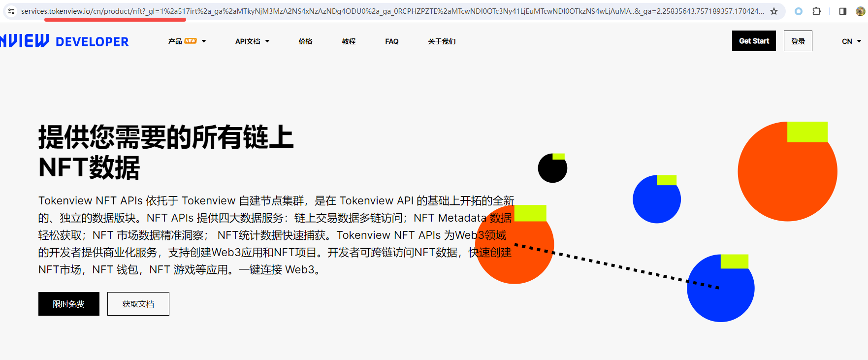868x360 pixels.
Task: Click the NEW badge beside 产品
Action: pos(191,41)
